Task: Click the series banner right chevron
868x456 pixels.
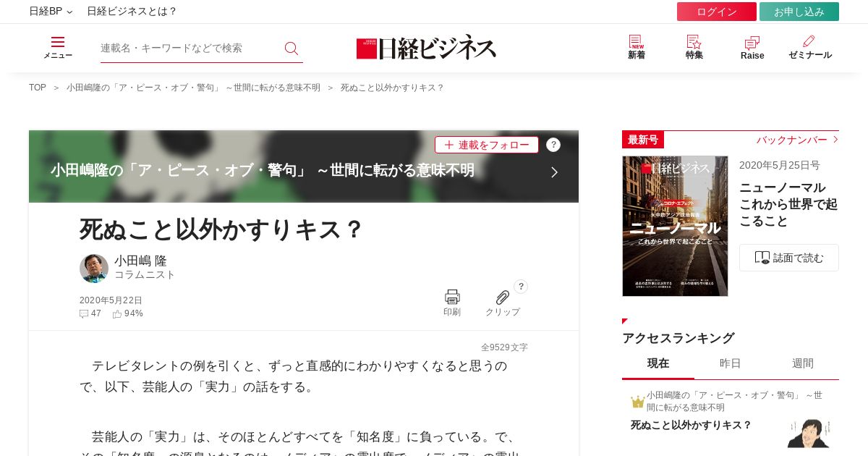Action: 555,172
